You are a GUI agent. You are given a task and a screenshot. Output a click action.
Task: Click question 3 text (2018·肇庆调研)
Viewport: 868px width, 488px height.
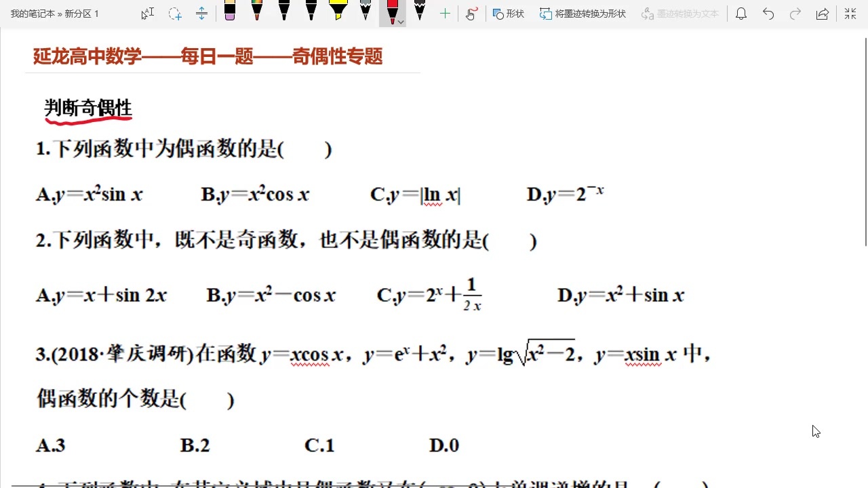pos(123,354)
